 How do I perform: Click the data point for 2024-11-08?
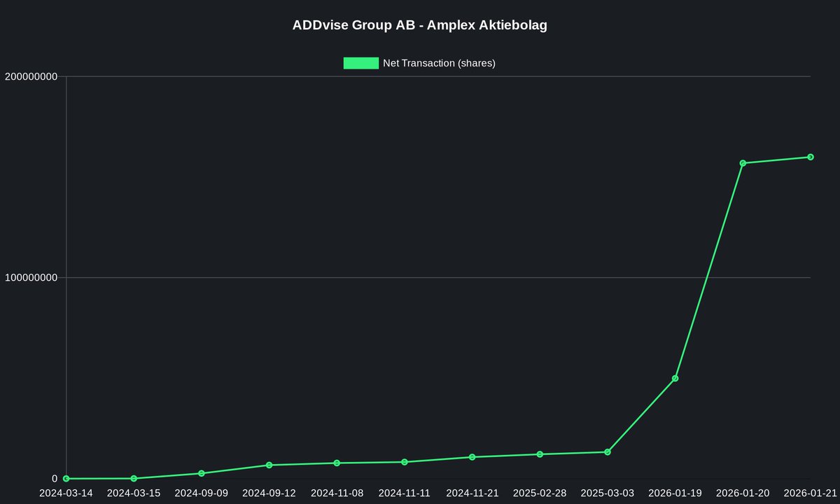click(x=337, y=463)
